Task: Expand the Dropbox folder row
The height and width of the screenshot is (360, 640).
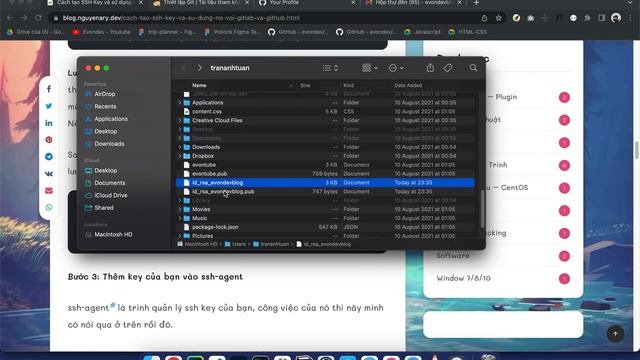Action: pos(180,156)
